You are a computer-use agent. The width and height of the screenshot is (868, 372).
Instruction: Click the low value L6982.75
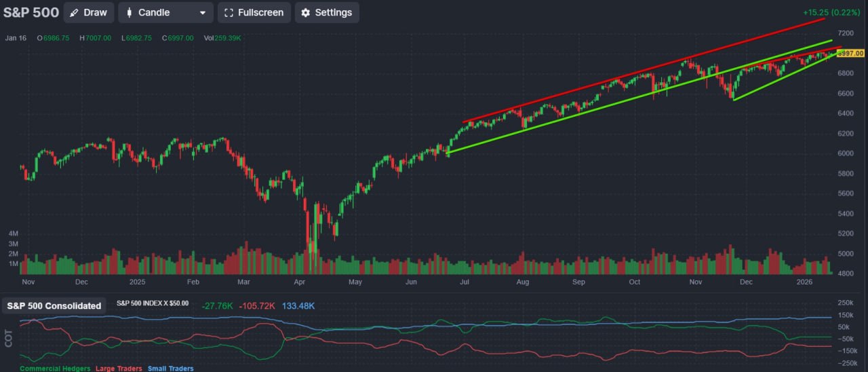click(138, 38)
